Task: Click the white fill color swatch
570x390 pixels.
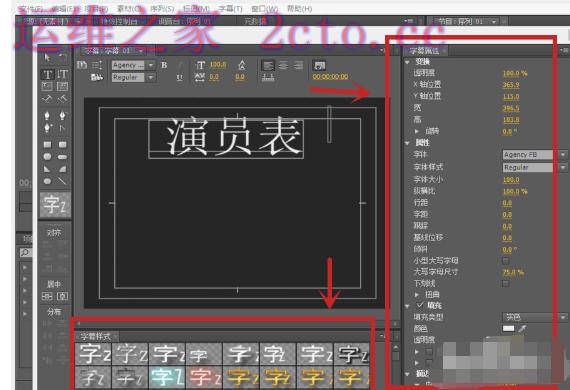Action: [508, 329]
